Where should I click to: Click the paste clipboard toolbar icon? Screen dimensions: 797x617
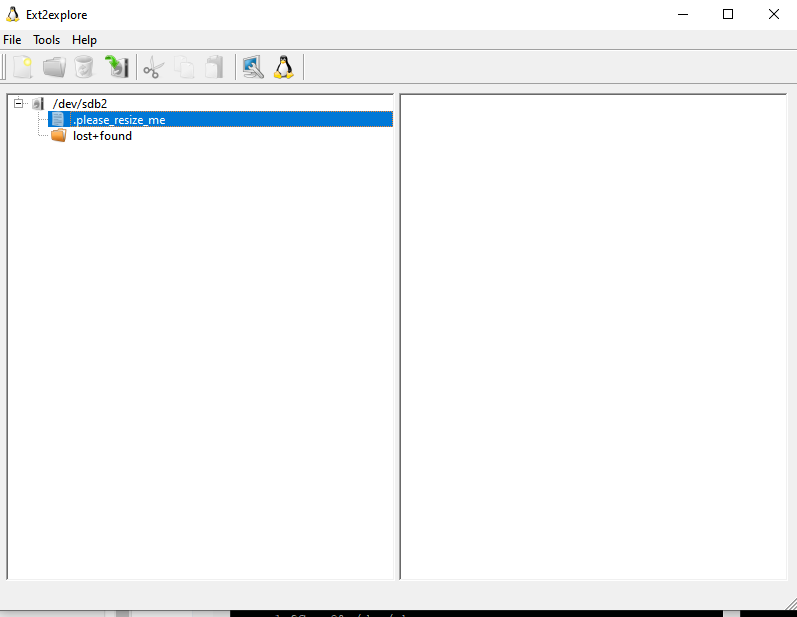click(214, 67)
